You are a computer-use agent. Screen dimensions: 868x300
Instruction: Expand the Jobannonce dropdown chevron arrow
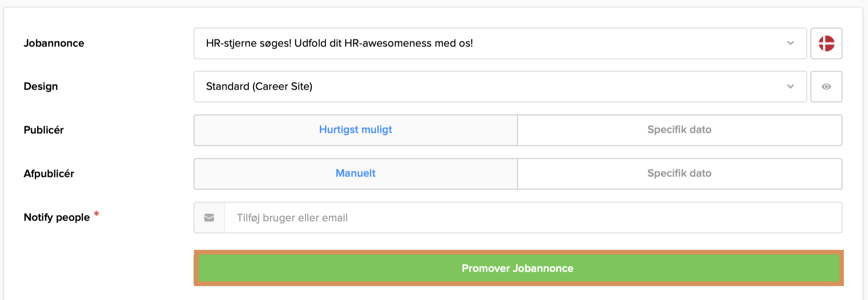click(790, 43)
